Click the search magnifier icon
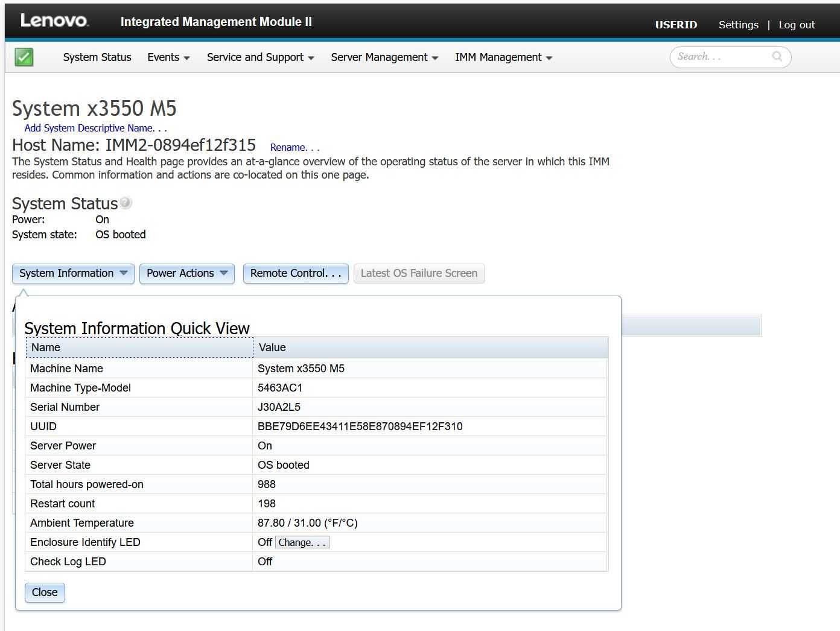This screenshot has width=840, height=631. [777, 57]
